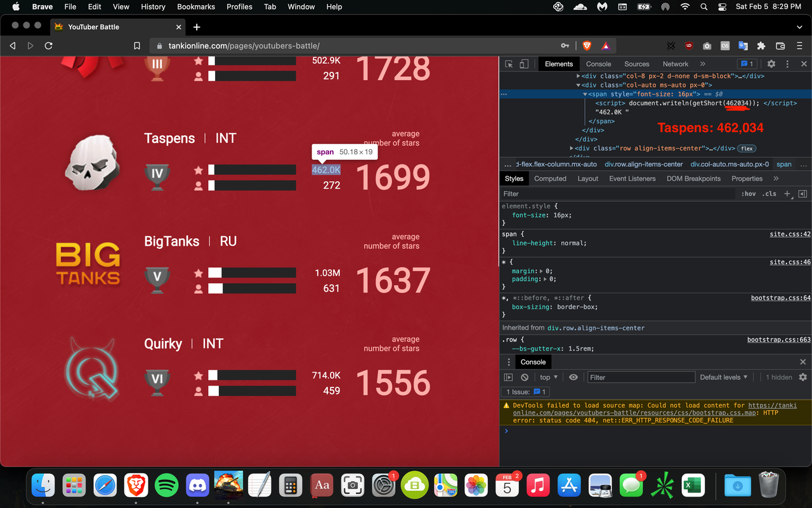Image resolution: width=812 pixels, height=508 pixels.
Task: Open the Bookmarks menu in the menu bar
Action: point(195,7)
